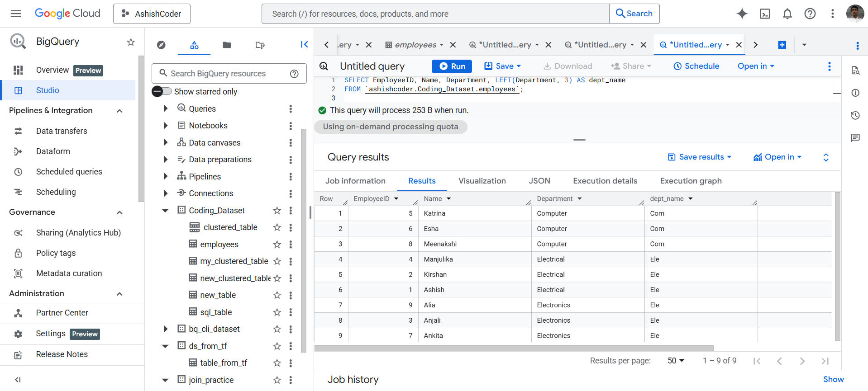Open the folder view in explorer pane
This screenshot has width=868, height=391.
click(227, 45)
